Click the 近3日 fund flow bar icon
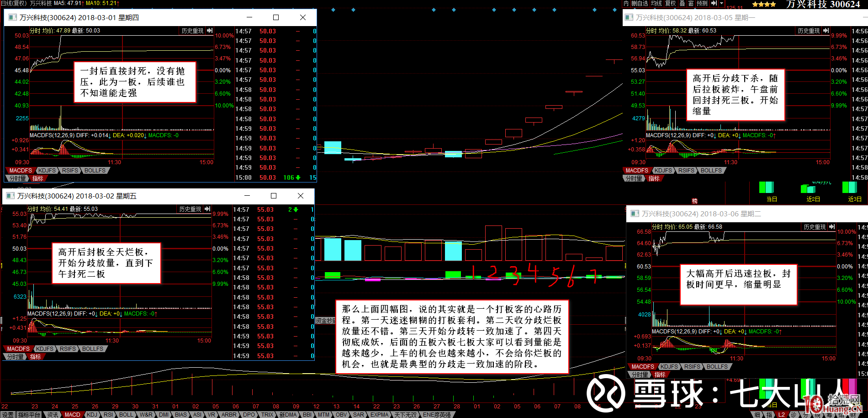 pyautogui.click(x=849, y=188)
